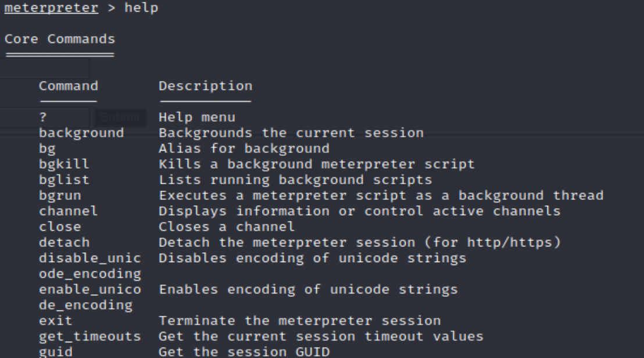Select the detach command entry
This screenshot has width=644, height=358.
(x=64, y=242)
